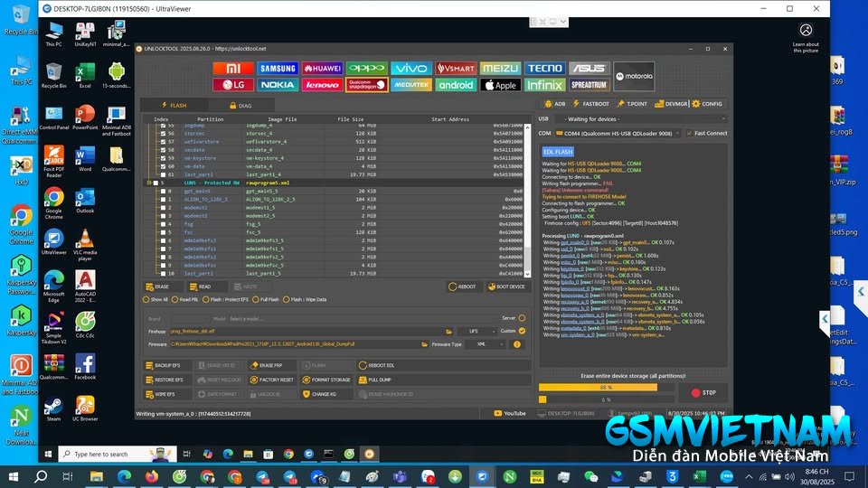This screenshot has height=488, width=868.
Task: Click the REBOOT button
Action: 462,286
